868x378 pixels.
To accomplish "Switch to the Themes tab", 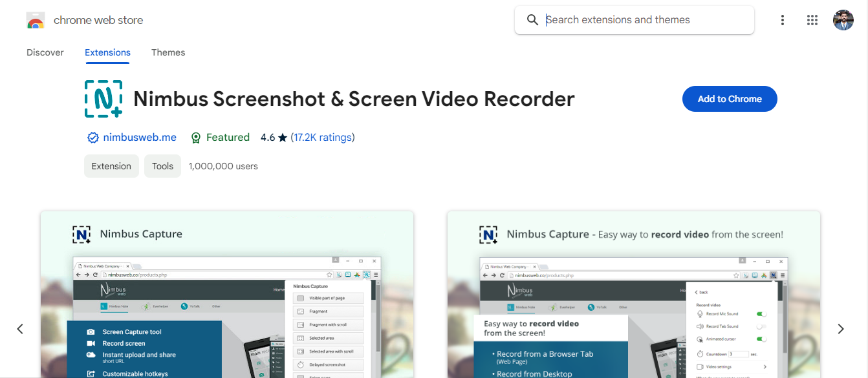I will tap(168, 52).
